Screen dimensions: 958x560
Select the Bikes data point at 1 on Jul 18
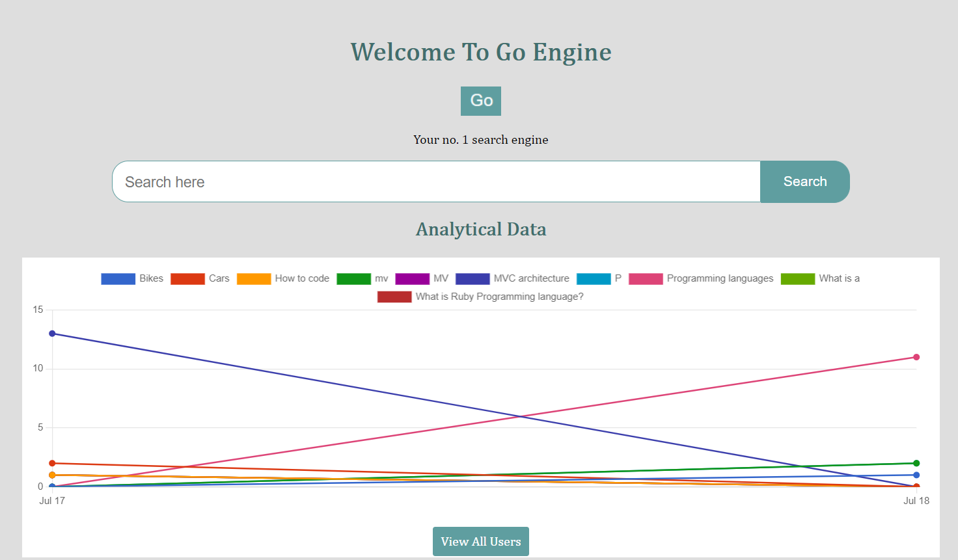pos(916,475)
